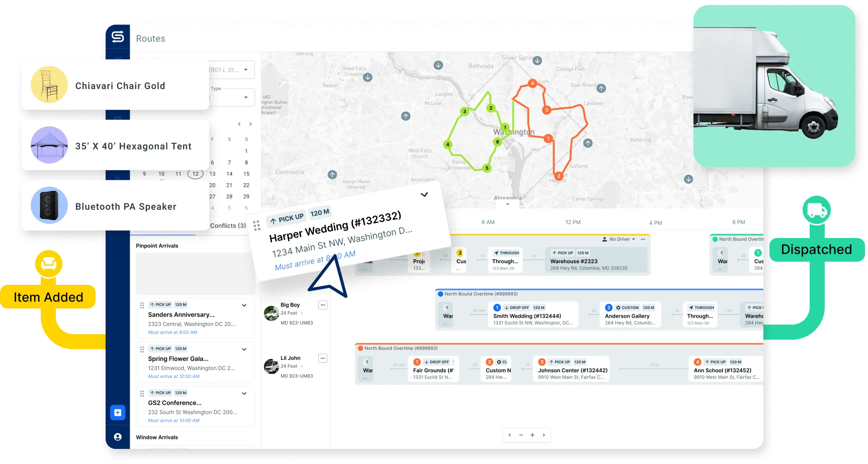Click the green Dispatched truck icon
The image size is (868, 464).
(816, 210)
